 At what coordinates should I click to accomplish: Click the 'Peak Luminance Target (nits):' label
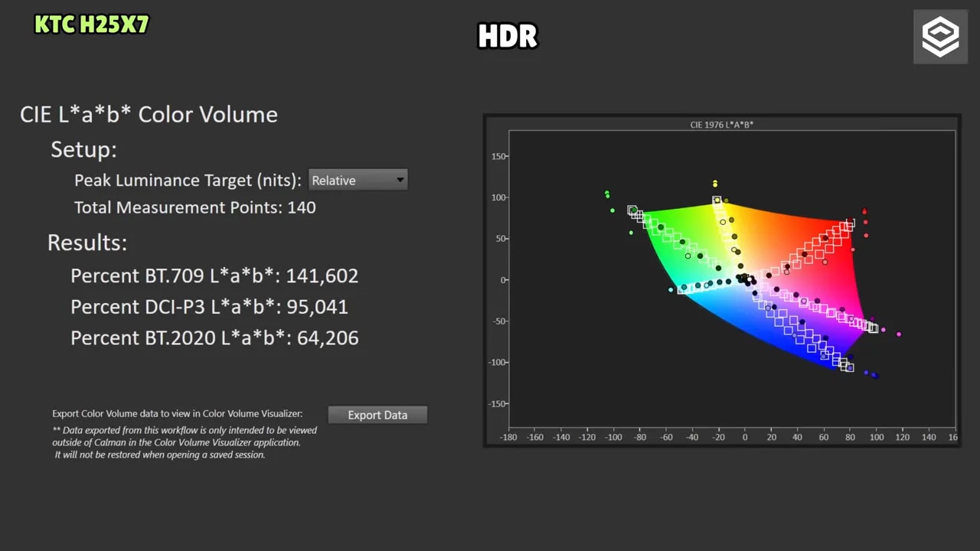[188, 181]
